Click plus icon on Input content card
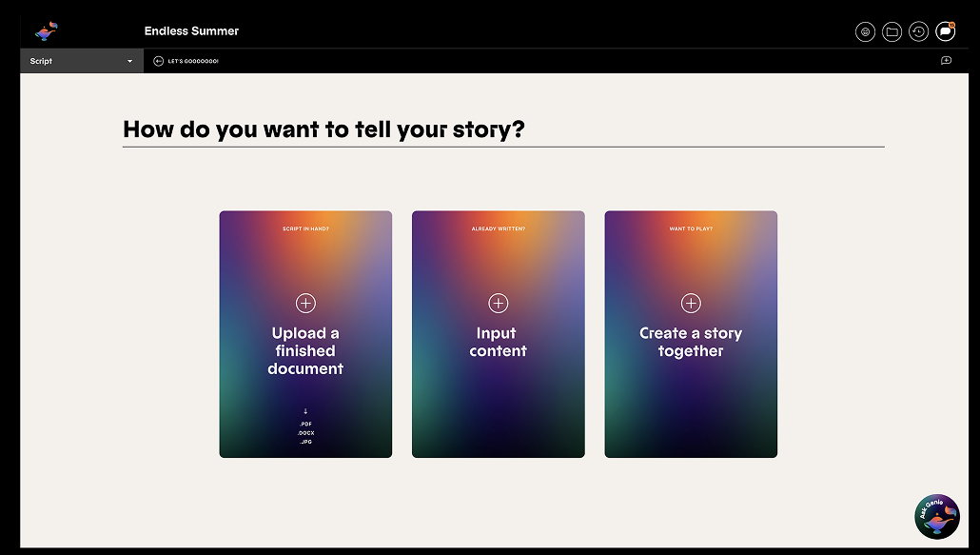The image size is (980, 555). tap(498, 303)
